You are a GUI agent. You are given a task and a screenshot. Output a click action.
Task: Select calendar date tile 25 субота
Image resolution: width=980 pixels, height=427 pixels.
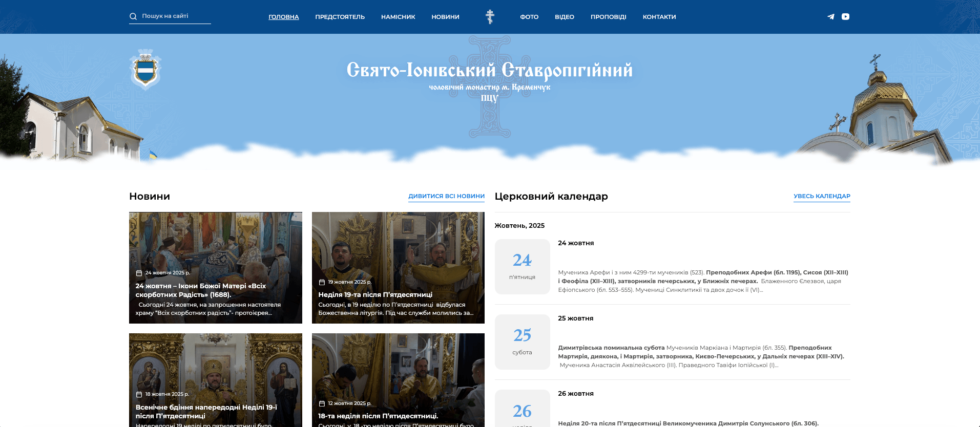[x=522, y=342]
